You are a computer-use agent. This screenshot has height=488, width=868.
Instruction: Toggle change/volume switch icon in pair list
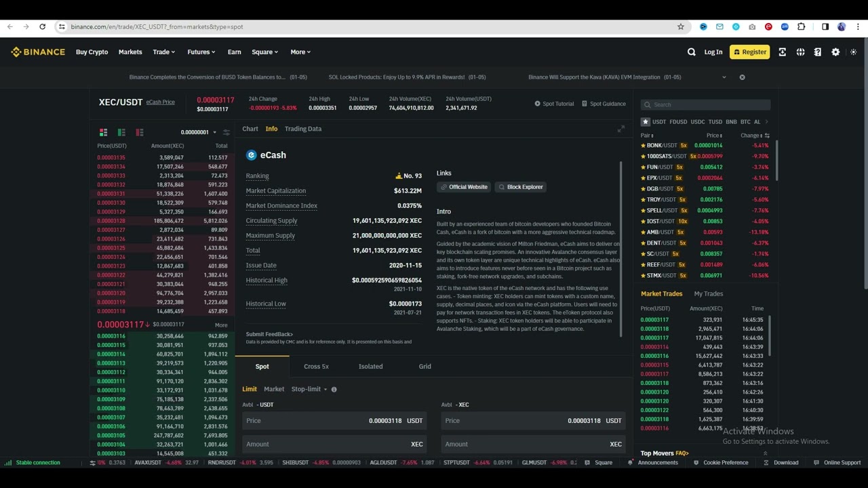coord(767,136)
